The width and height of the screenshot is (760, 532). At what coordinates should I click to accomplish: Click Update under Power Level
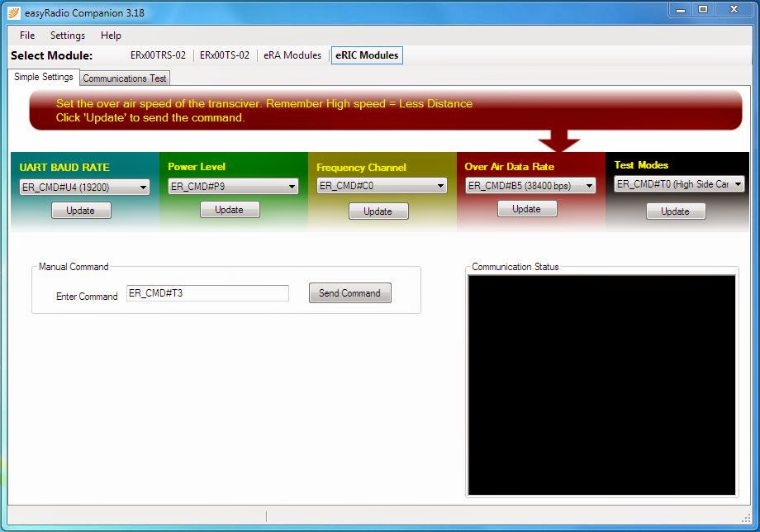coord(230,209)
